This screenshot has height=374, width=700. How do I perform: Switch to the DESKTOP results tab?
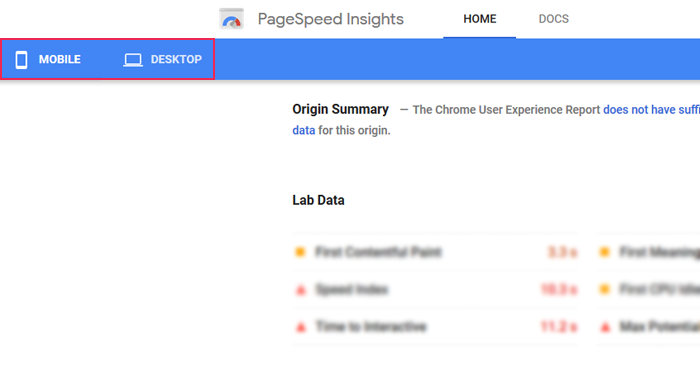pyautogui.click(x=162, y=59)
